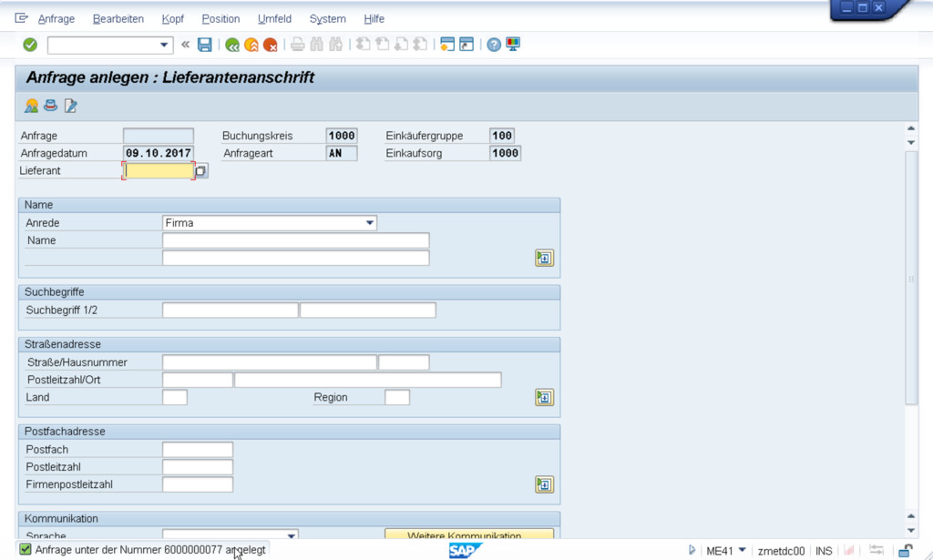The height and width of the screenshot is (560, 933).
Task: Click the mountain overview icon below title
Action: click(32, 106)
